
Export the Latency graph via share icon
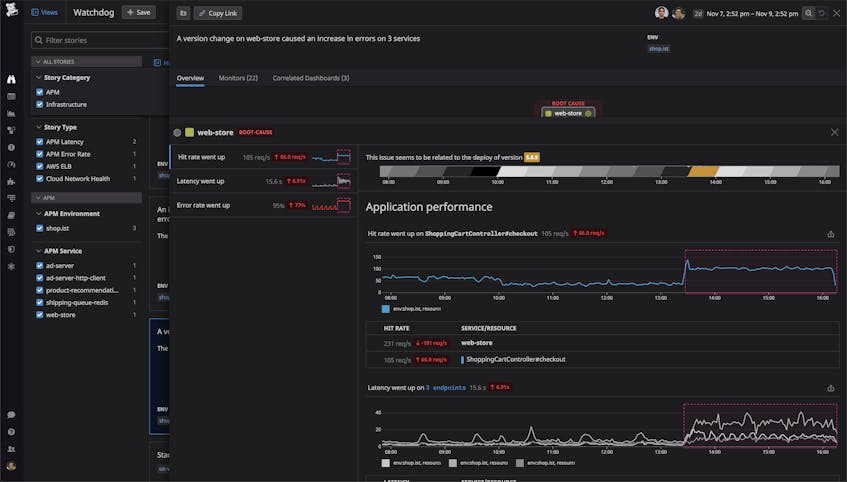point(831,388)
